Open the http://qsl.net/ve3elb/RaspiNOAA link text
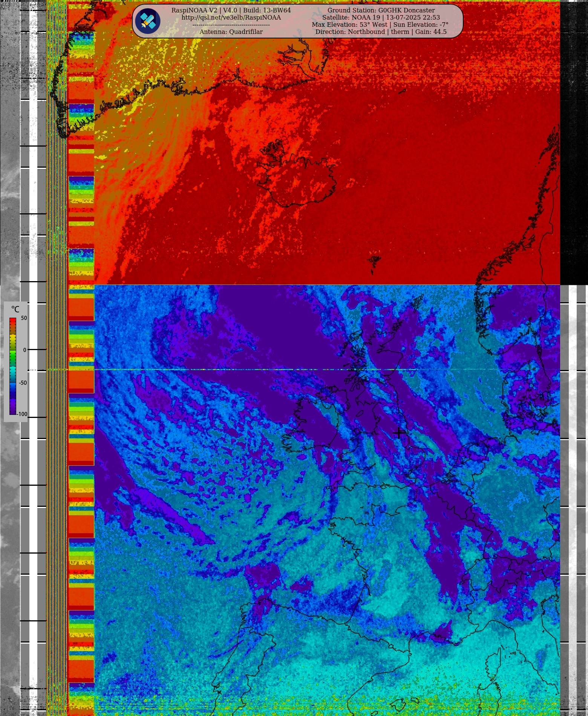This screenshot has width=588, height=716. (231, 18)
